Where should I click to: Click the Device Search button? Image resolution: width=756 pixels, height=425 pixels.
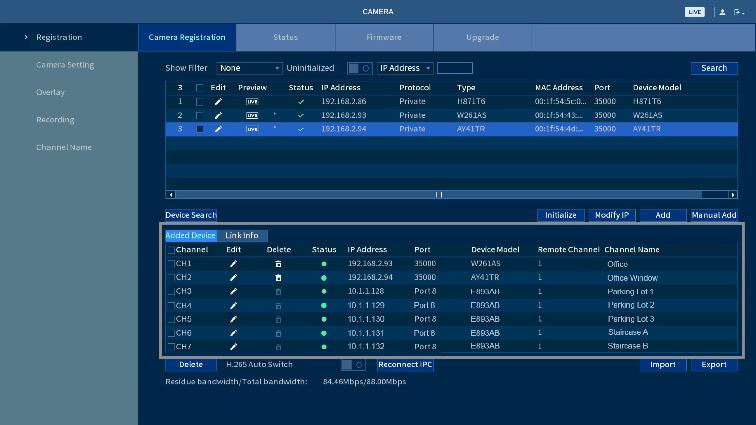pyautogui.click(x=191, y=215)
